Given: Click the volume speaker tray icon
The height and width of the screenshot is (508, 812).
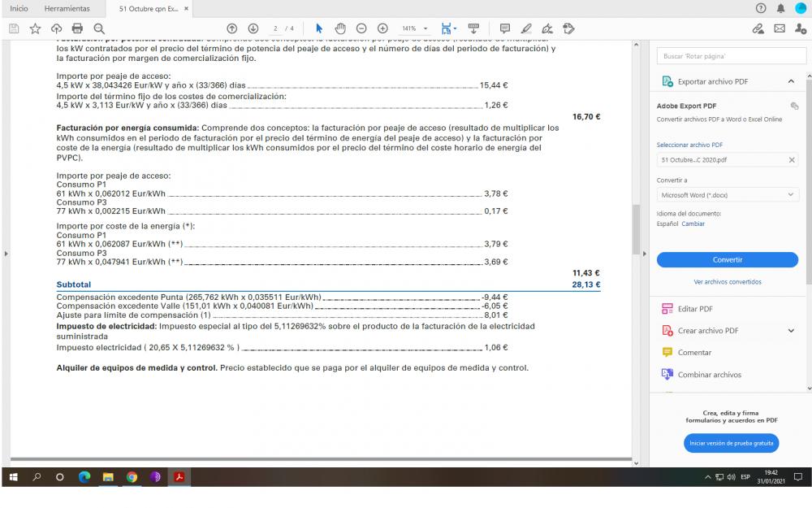Looking at the screenshot, I should [x=732, y=477].
